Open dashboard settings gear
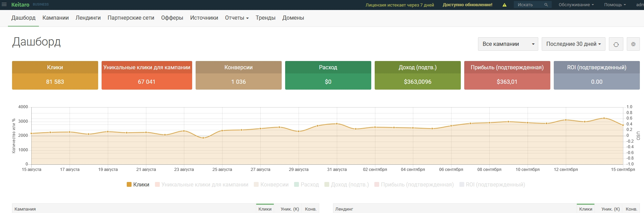Viewport: 644px width, 213px height. click(633, 44)
